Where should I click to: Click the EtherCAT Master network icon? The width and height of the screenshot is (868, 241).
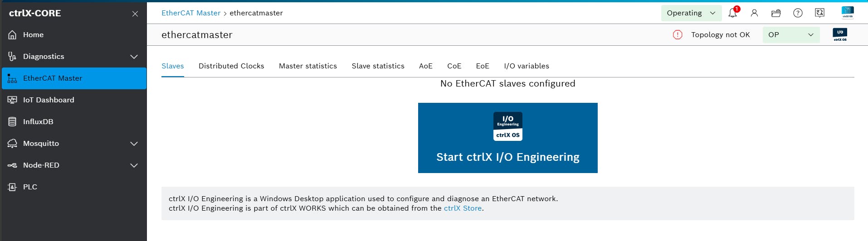12,78
